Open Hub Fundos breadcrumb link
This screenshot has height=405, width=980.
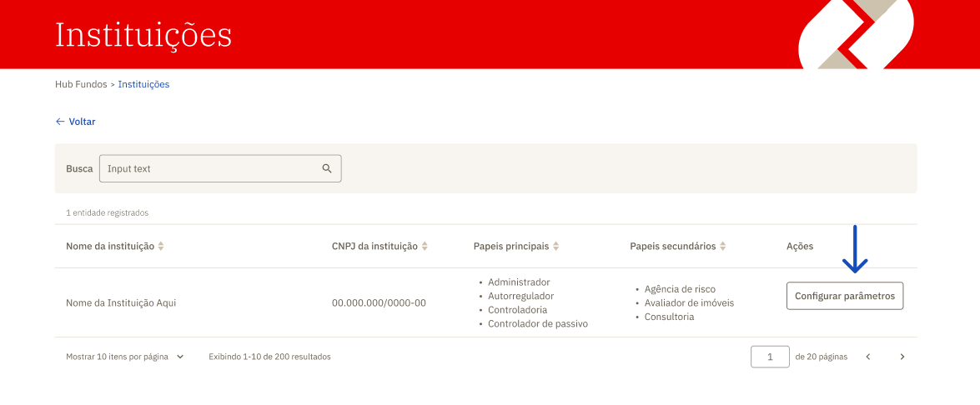(81, 84)
